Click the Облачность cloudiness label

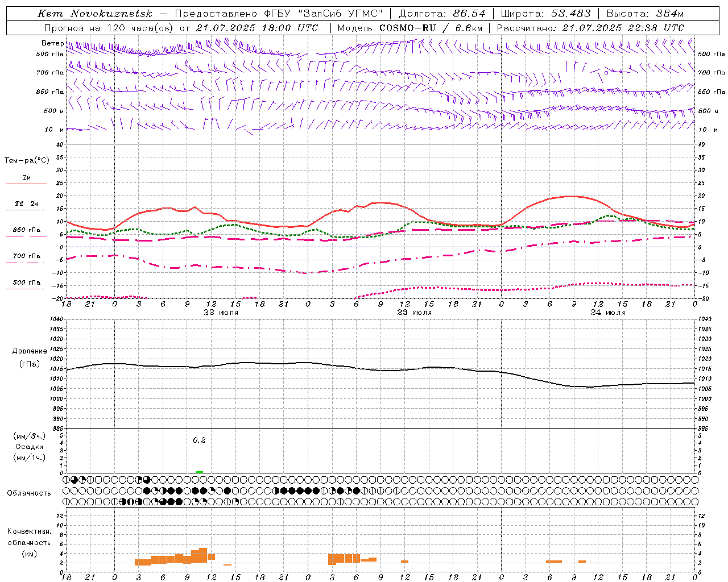tap(29, 493)
